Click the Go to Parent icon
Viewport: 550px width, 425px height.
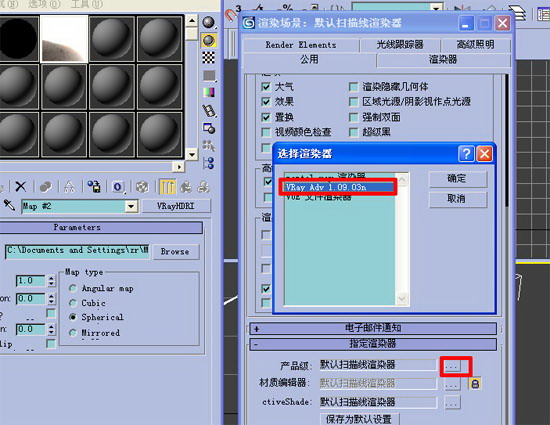click(x=186, y=187)
